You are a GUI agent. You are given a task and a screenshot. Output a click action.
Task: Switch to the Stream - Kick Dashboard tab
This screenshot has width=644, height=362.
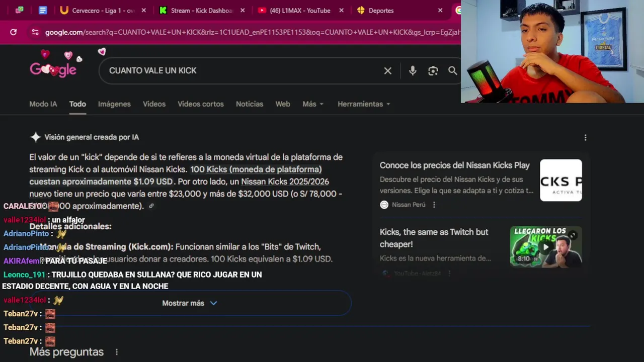[202, 10]
